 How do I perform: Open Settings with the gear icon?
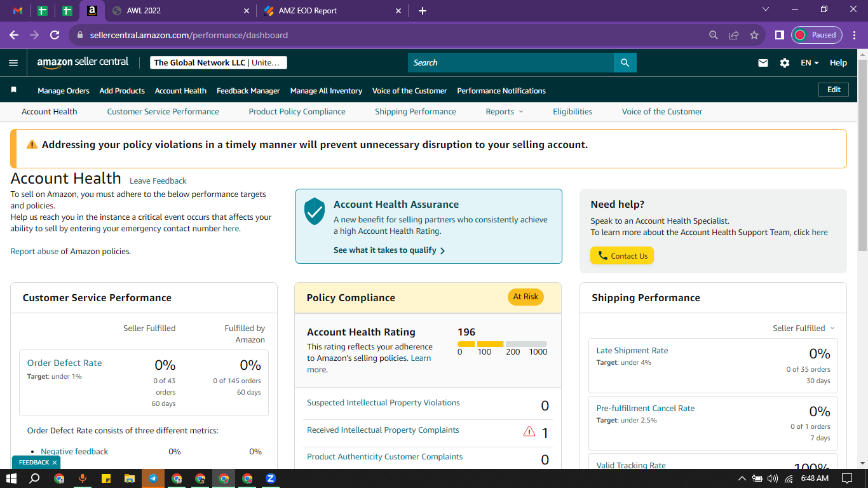pyautogui.click(x=785, y=63)
